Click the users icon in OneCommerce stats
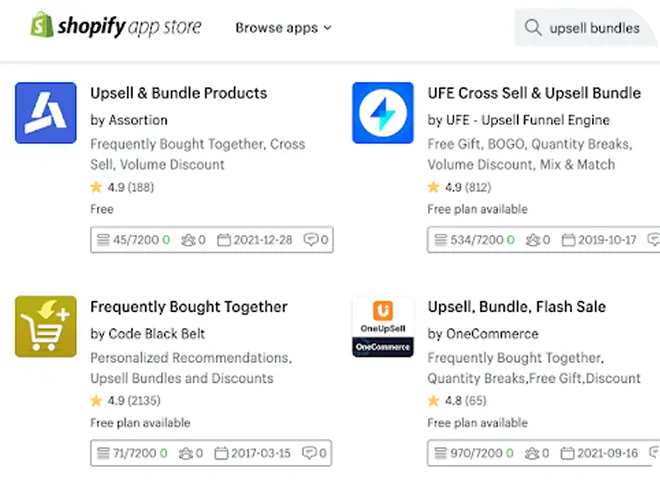This screenshot has height=496, width=660. [x=531, y=453]
